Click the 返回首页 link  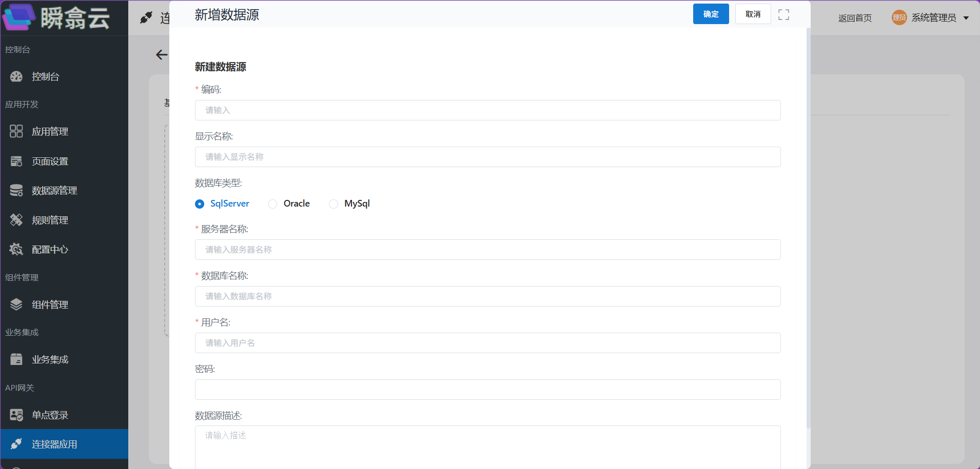coord(855,18)
